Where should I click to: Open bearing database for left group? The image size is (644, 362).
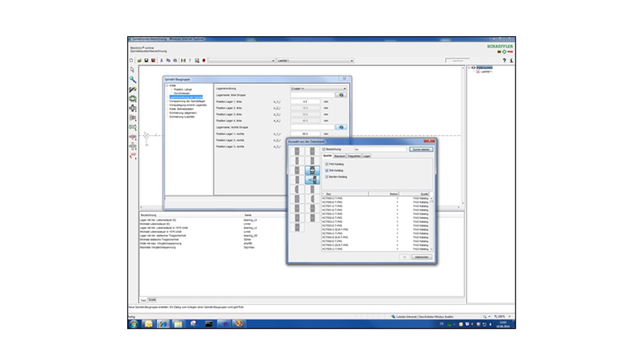pos(340,95)
